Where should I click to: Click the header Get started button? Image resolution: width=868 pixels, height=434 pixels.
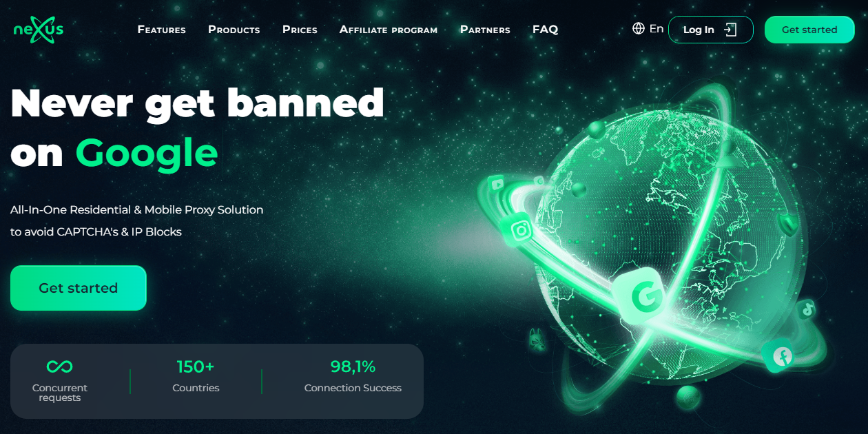point(809,30)
